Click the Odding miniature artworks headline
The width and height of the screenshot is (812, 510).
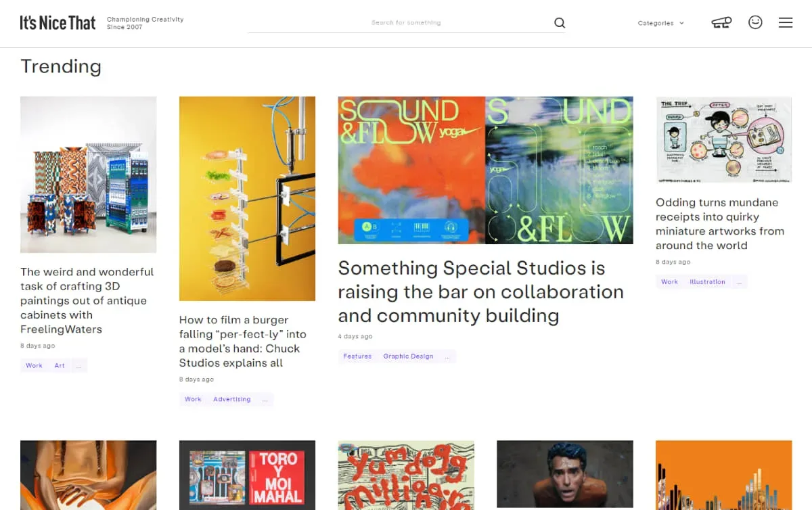(719, 223)
